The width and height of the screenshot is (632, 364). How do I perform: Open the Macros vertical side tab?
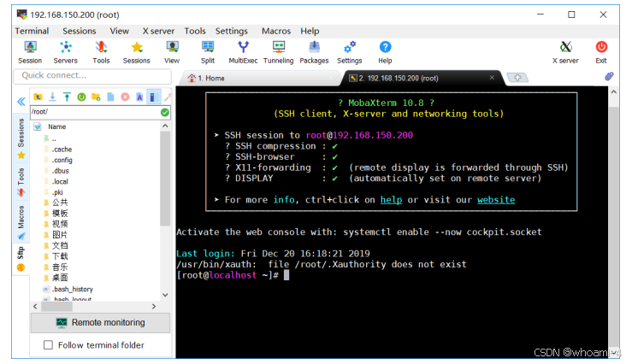(21, 222)
